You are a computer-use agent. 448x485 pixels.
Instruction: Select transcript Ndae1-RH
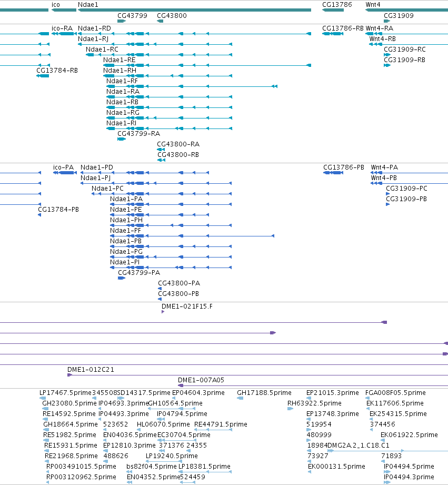click(167, 76)
